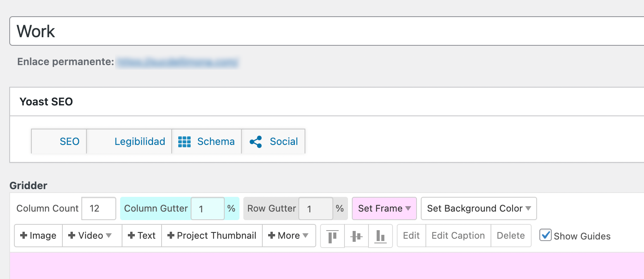Click the Schema grid icon
The height and width of the screenshot is (279, 644).
point(184,142)
